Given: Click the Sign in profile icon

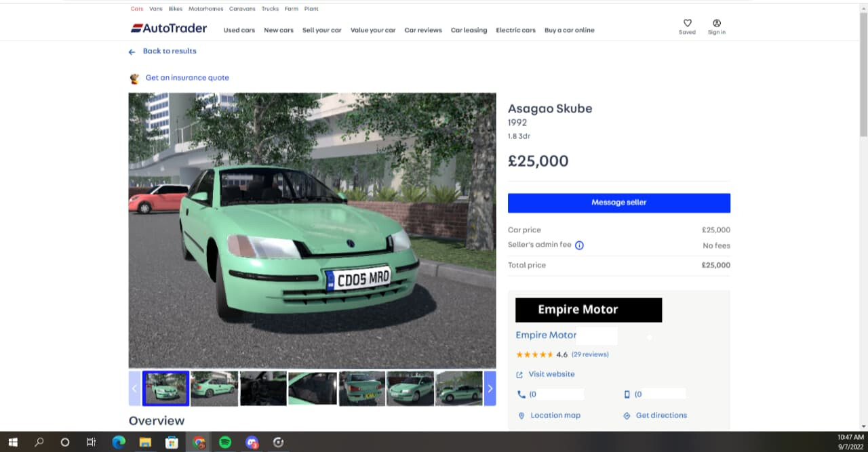Looking at the screenshot, I should 717,23.
